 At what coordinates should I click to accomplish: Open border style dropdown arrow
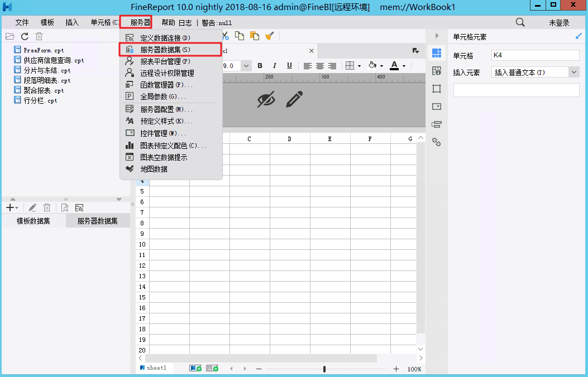click(x=359, y=66)
